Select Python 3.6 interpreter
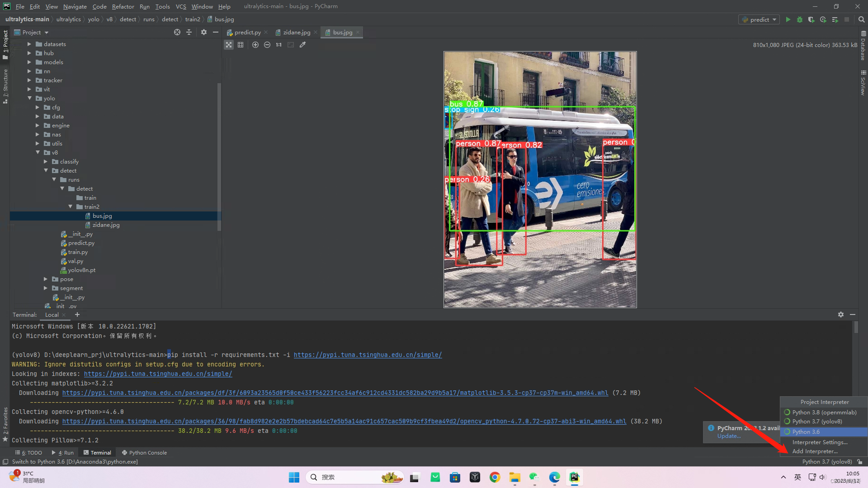Viewport: 868px width, 488px height. [824, 432]
